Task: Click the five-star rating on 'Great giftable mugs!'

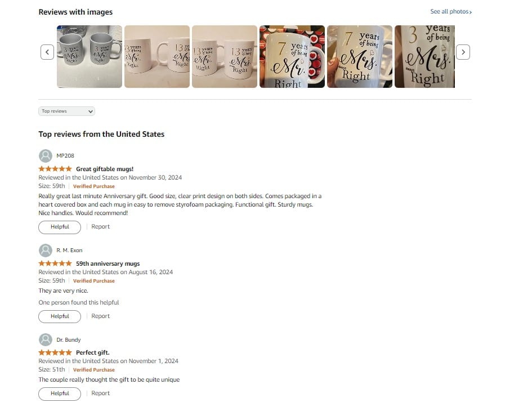Action: pyautogui.click(x=55, y=169)
